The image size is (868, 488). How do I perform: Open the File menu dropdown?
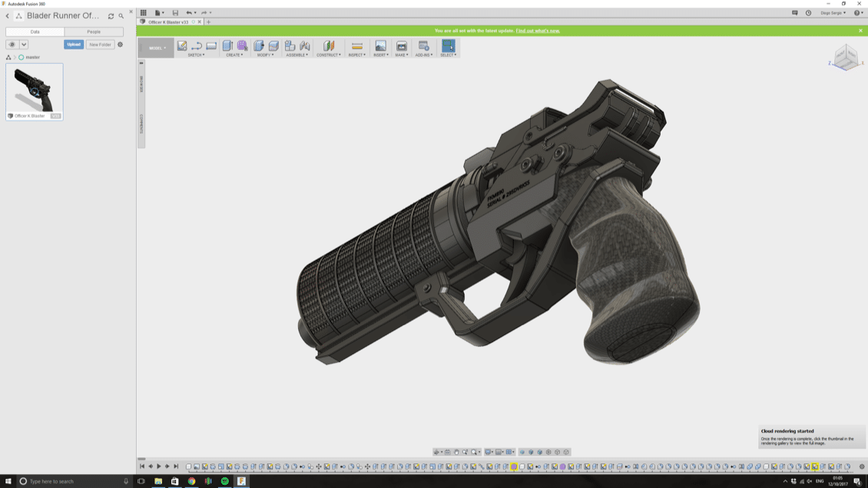pyautogui.click(x=160, y=13)
